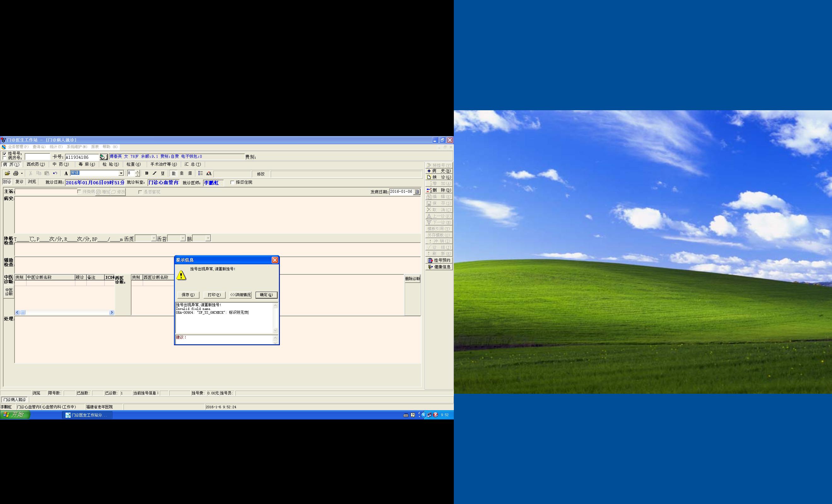Check the 病历号 checkbox
Screen dimensions: 832x504
coord(4,157)
